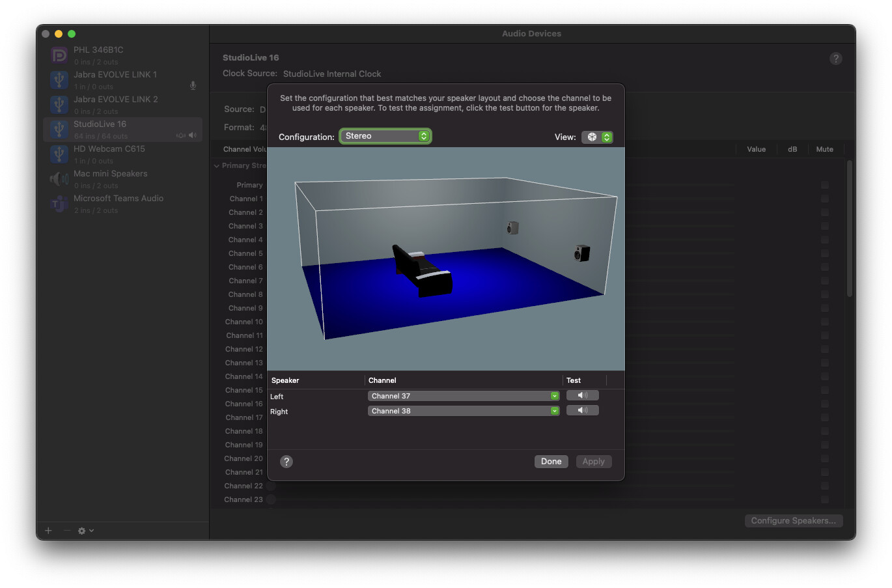Click the help icon in StudioLive header

[836, 59]
